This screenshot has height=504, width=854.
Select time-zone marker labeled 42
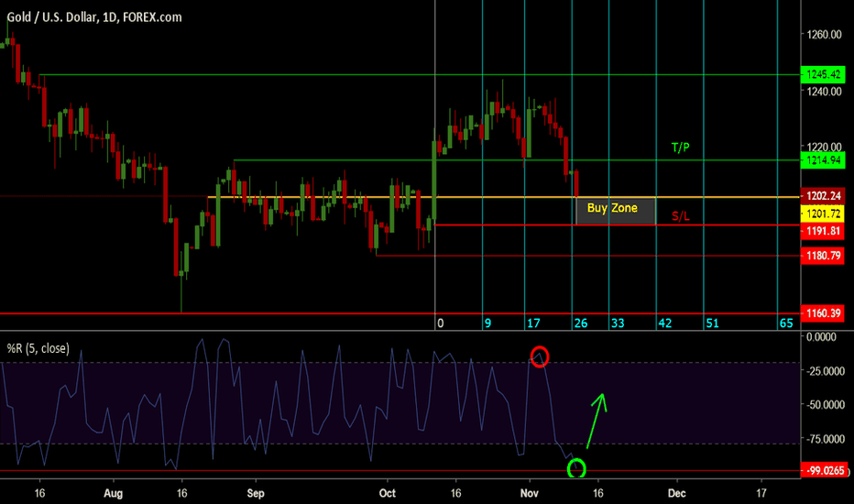point(665,323)
